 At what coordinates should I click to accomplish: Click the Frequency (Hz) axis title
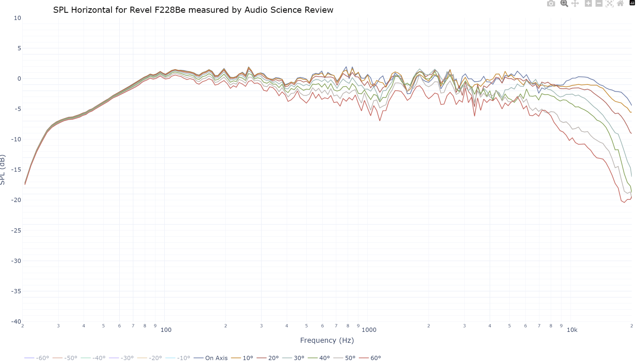327,340
